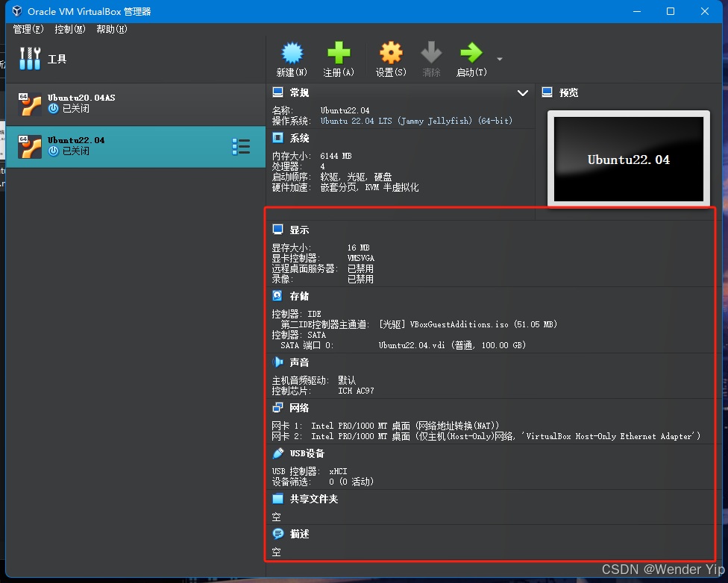The height and width of the screenshot is (583, 728).
Task: Select the Ubuntu22.04 virtual machine entry
Action: click(x=136, y=146)
